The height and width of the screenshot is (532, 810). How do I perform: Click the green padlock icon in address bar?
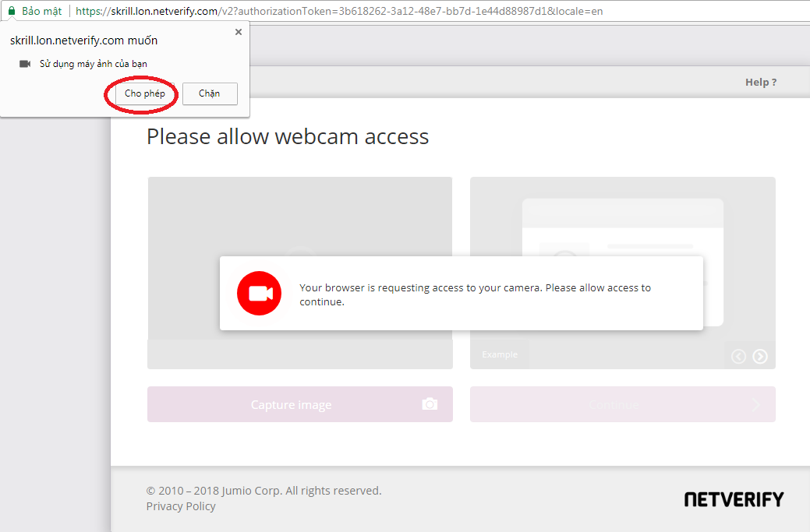point(12,12)
